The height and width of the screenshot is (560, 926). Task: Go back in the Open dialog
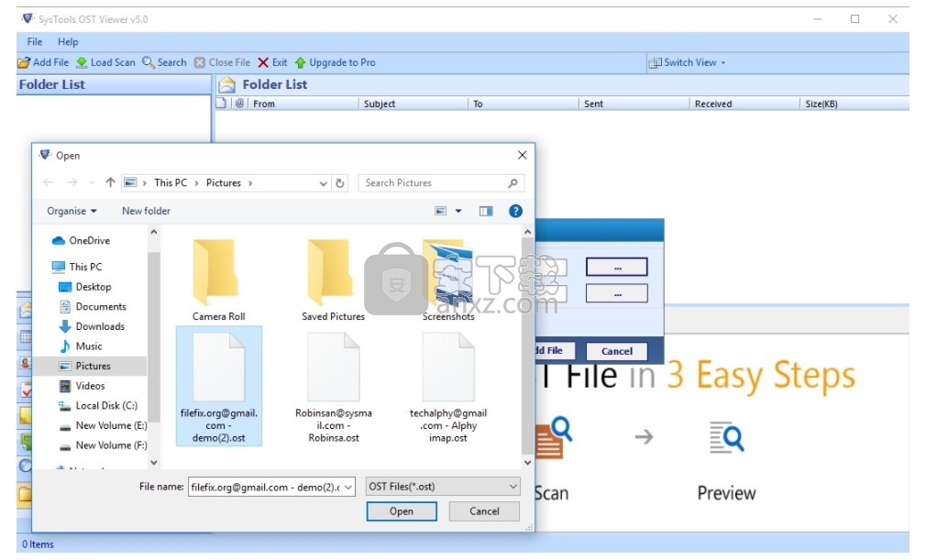click(49, 183)
